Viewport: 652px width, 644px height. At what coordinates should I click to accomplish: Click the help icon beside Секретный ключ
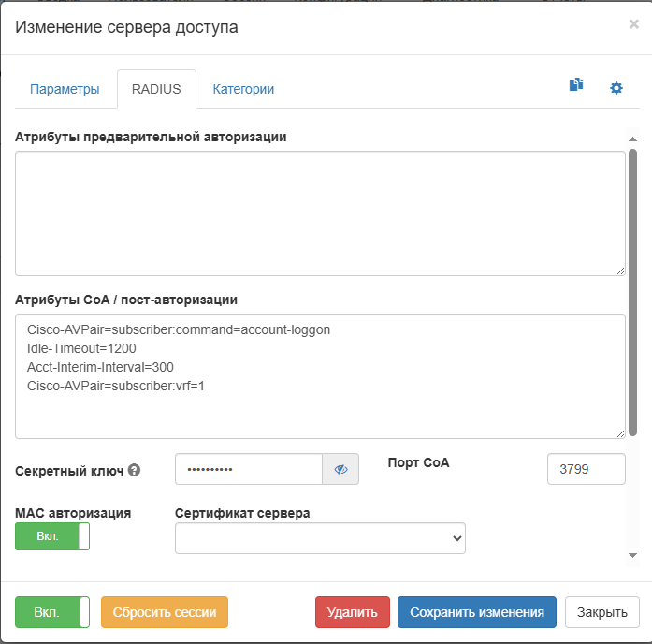click(135, 470)
